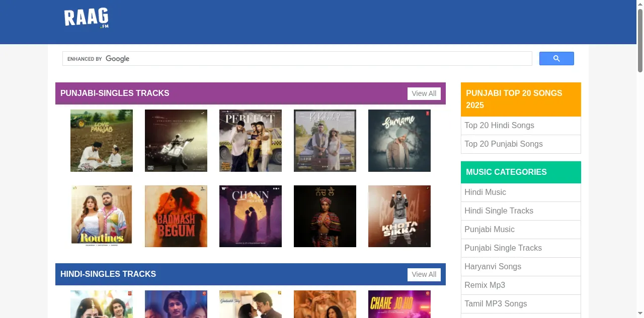This screenshot has height=318, width=644.
Task: Click the Punjabi-Singles Tracks section title
Action: click(115, 93)
